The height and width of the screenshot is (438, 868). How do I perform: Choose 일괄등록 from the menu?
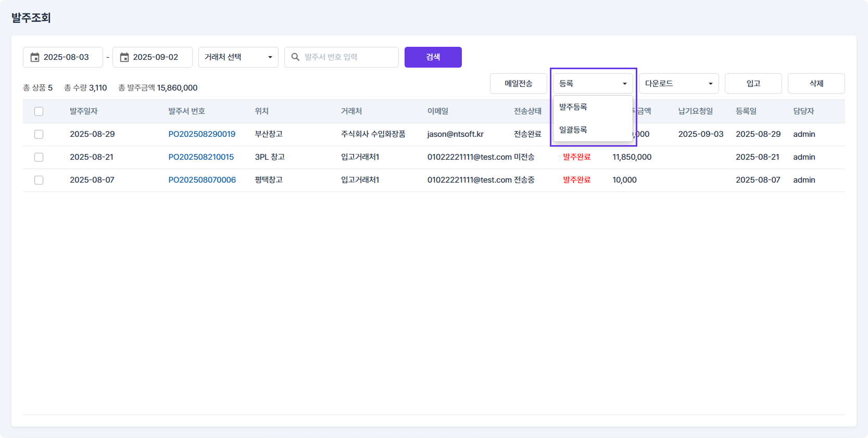(573, 130)
